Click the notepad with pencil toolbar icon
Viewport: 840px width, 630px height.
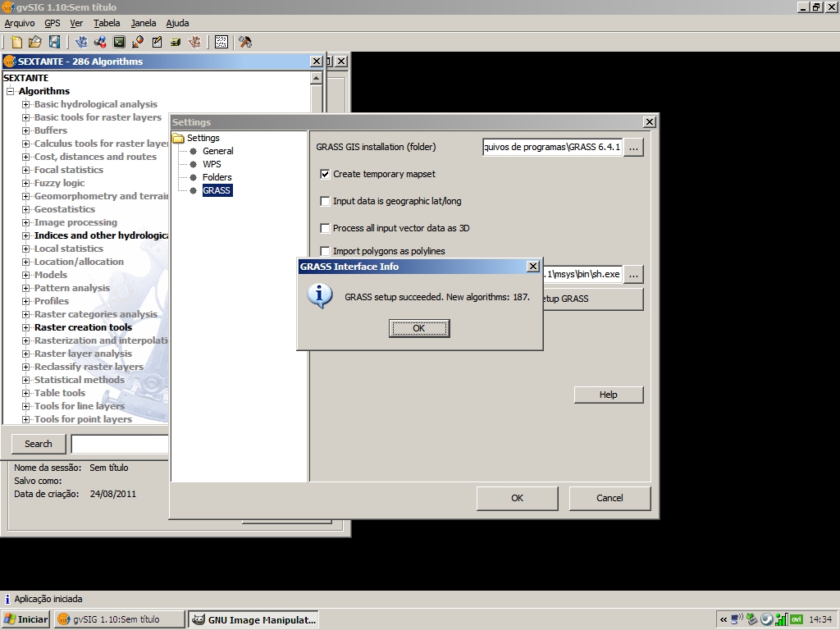pyautogui.click(x=157, y=42)
